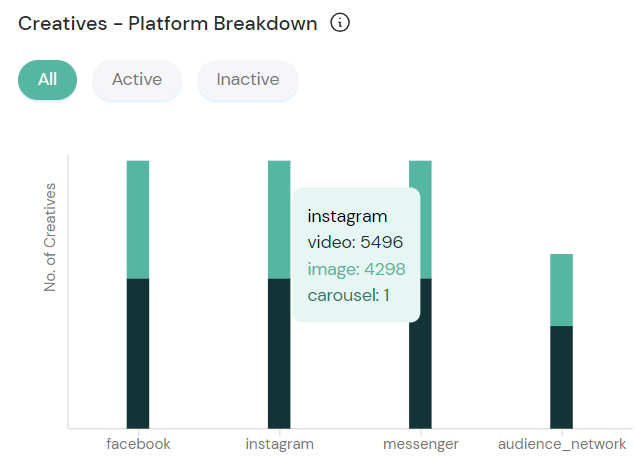Click the dark segment of facebook bar
The image size is (644, 465).
pos(138,352)
